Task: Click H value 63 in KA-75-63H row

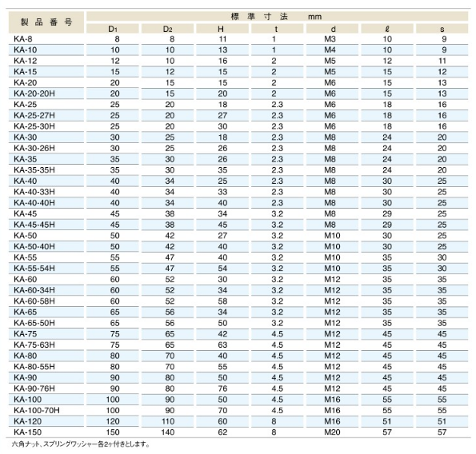Action: (222, 344)
